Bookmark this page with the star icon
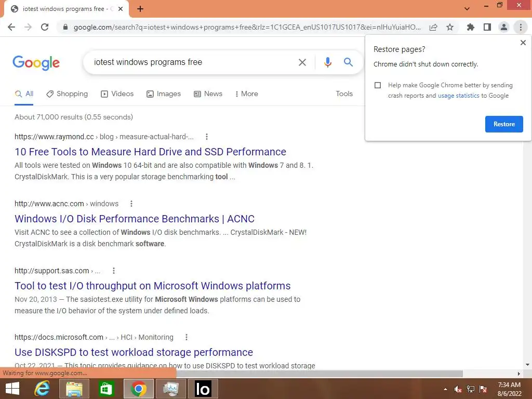This screenshot has width=532, height=399. pos(450,27)
